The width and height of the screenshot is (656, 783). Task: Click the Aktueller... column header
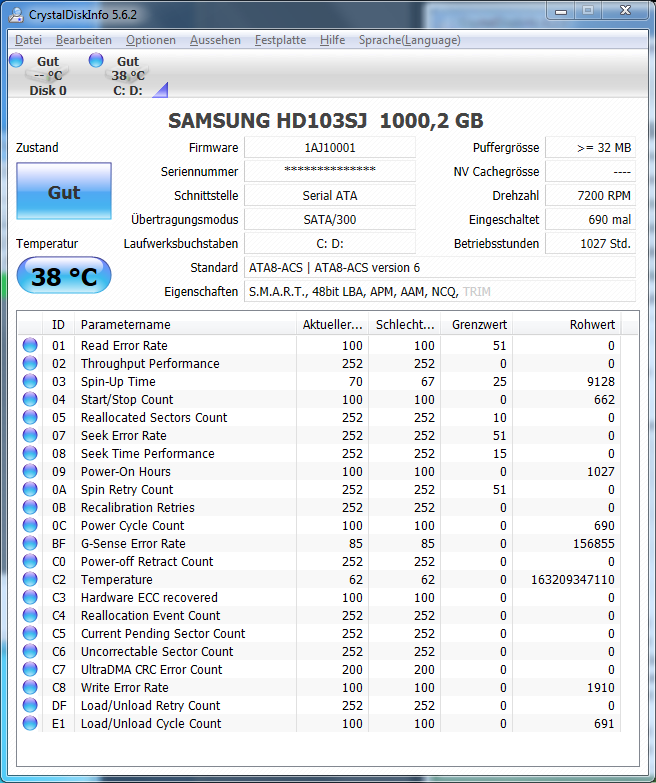tap(332, 325)
